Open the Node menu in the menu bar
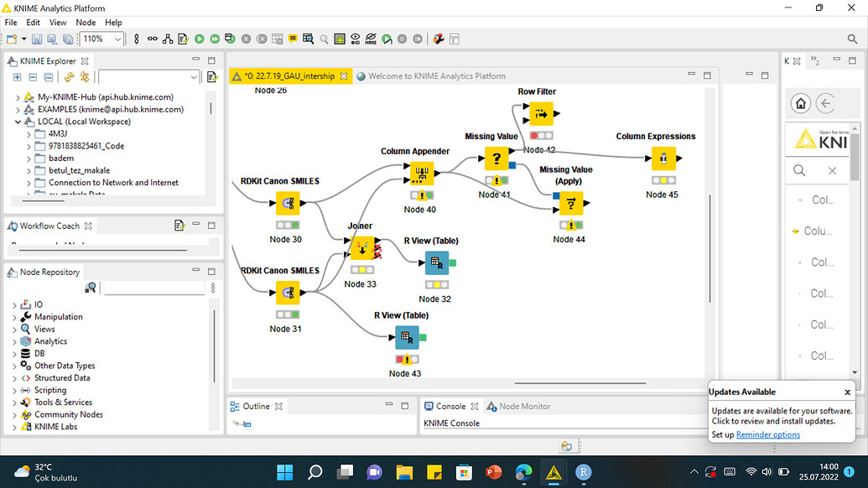This screenshot has height=488, width=868. [86, 22]
